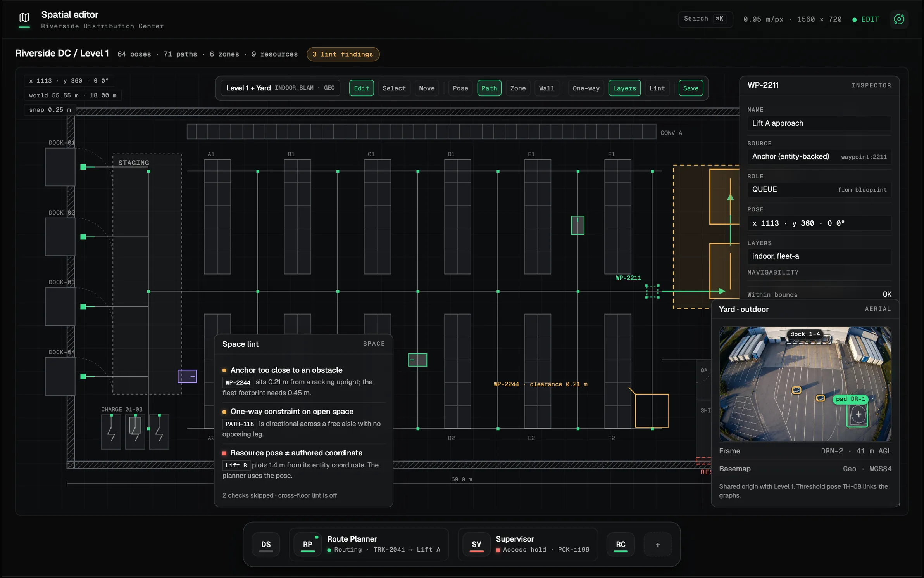Click the DOCK-01 green anchor node

83,167
